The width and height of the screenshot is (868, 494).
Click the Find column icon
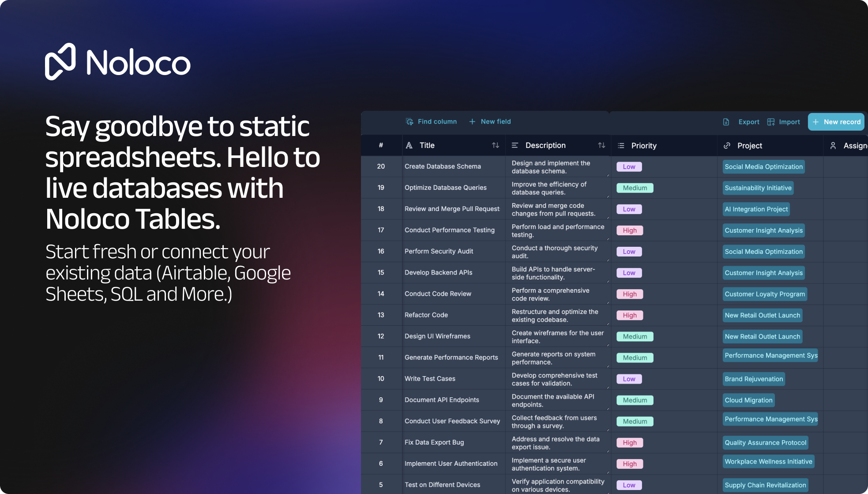pos(410,121)
